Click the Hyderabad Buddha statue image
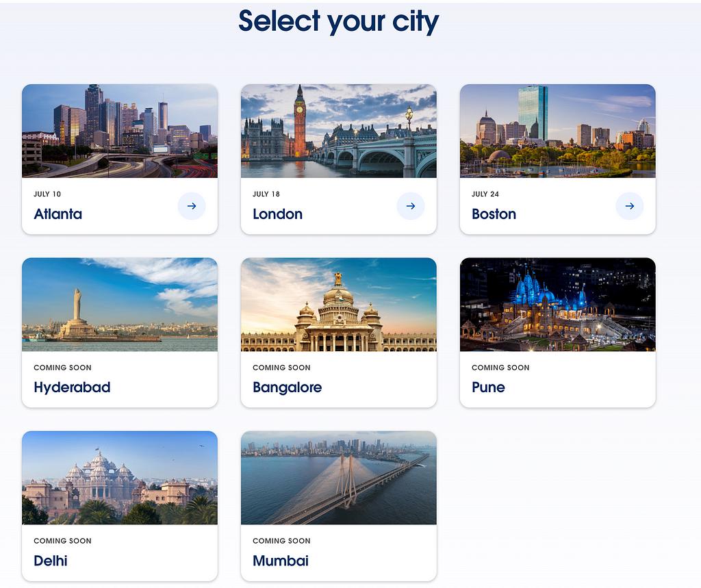The width and height of the screenshot is (701, 588). (120, 305)
